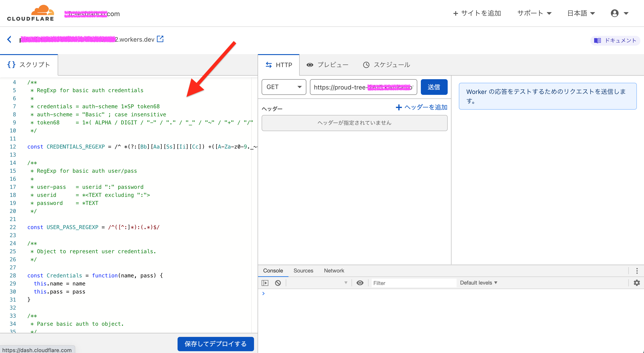
Task: Toggle live expression eye icon in console
Action: pos(360,283)
